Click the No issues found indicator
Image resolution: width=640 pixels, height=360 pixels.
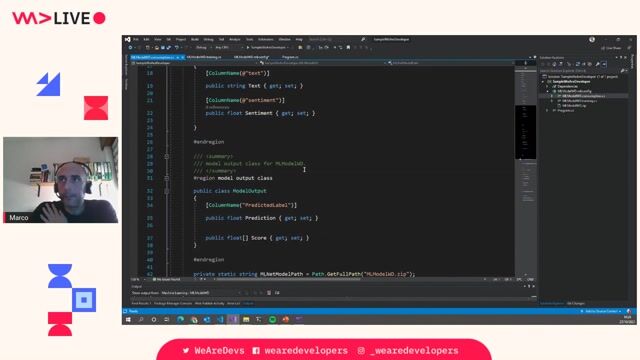167,280
